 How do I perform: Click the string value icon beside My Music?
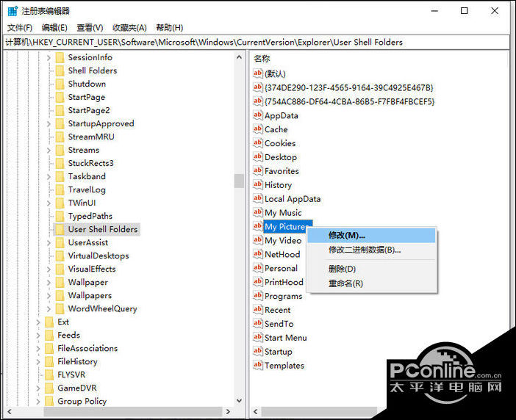258,212
